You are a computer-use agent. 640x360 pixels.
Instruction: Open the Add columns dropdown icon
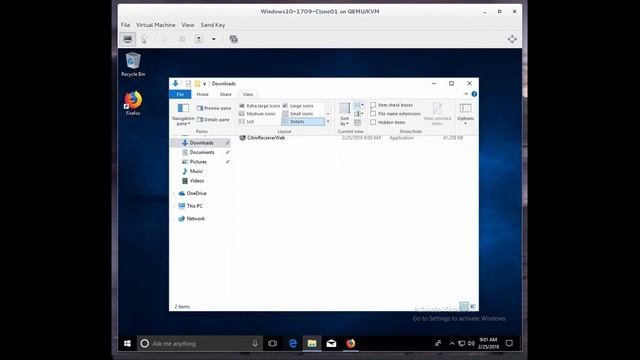point(359,113)
